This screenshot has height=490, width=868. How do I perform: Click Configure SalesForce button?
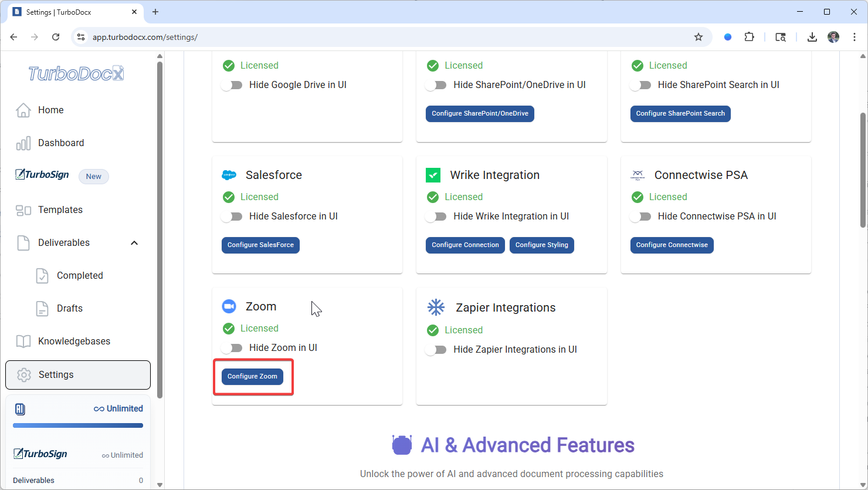click(260, 245)
